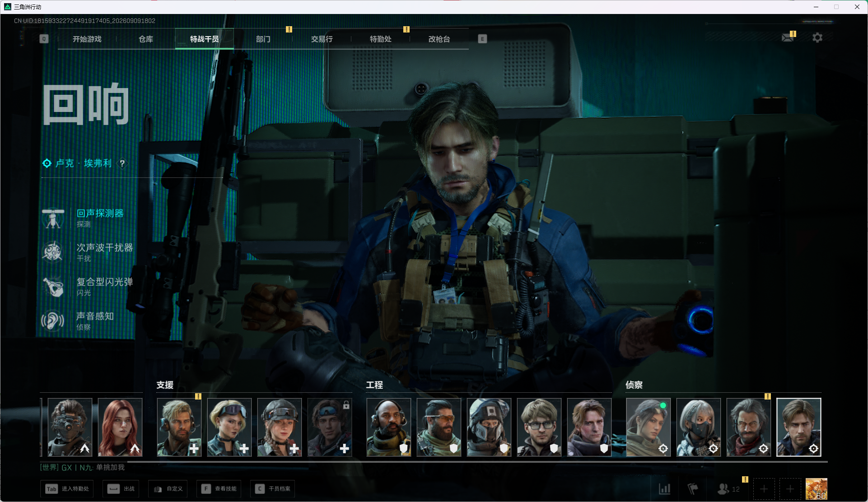Image resolution: width=868 pixels, height=502 pixels.
Task: Click the 查看技能 button
Action: [219, 489]
